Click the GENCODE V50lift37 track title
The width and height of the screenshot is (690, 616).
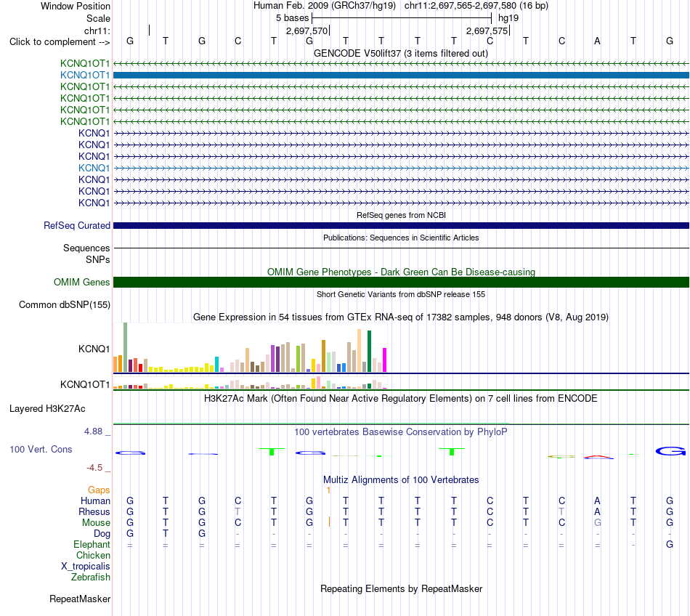(x=400, y=54)
